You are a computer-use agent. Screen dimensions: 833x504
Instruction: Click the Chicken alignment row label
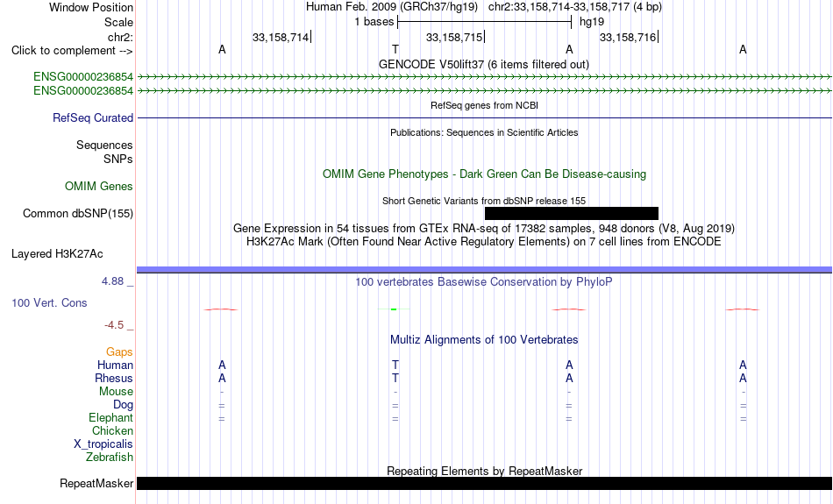tap(112, 430)
